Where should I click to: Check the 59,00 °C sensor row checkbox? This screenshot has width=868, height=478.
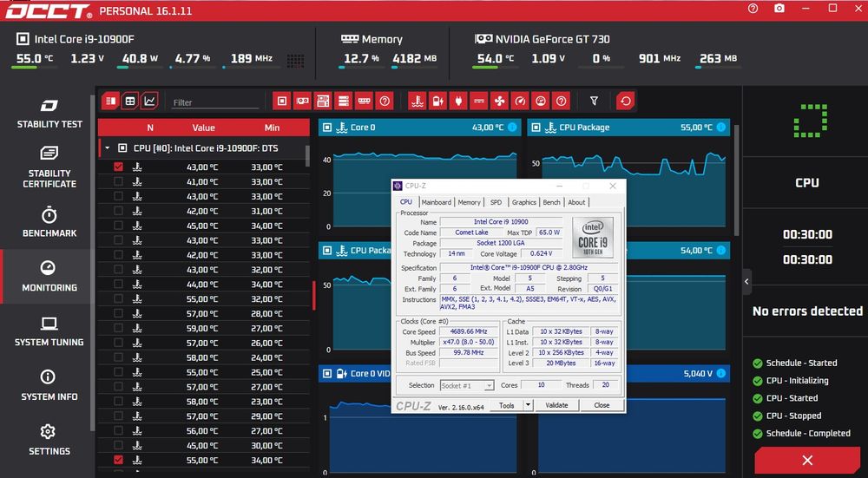click(x=118, y=328)
